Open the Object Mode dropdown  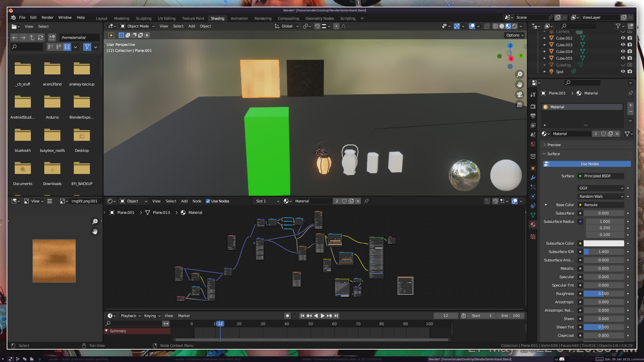click(x=138, y=26)
